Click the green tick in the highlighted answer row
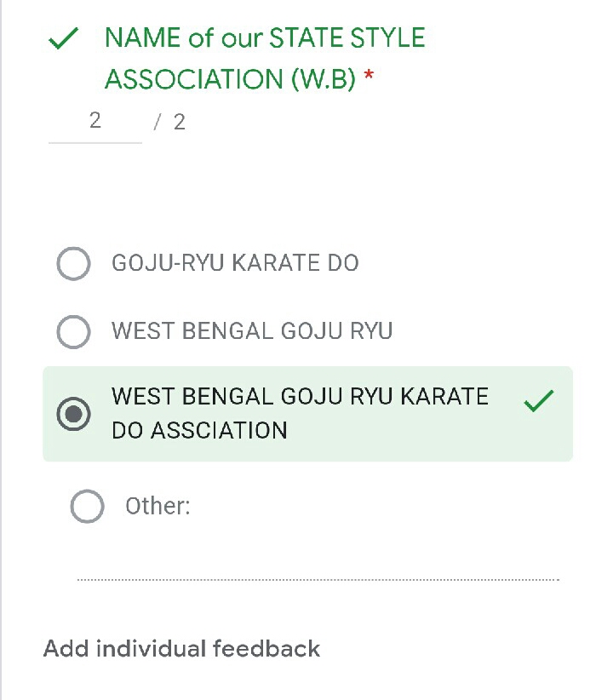The image size is (613, 700). pyautogui.click(x=539, y=401)
